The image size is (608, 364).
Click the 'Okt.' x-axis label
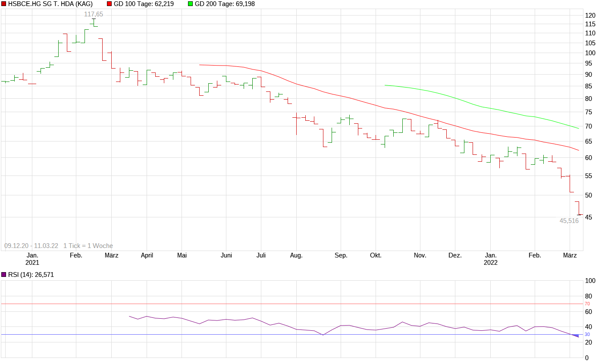(376, 255)
